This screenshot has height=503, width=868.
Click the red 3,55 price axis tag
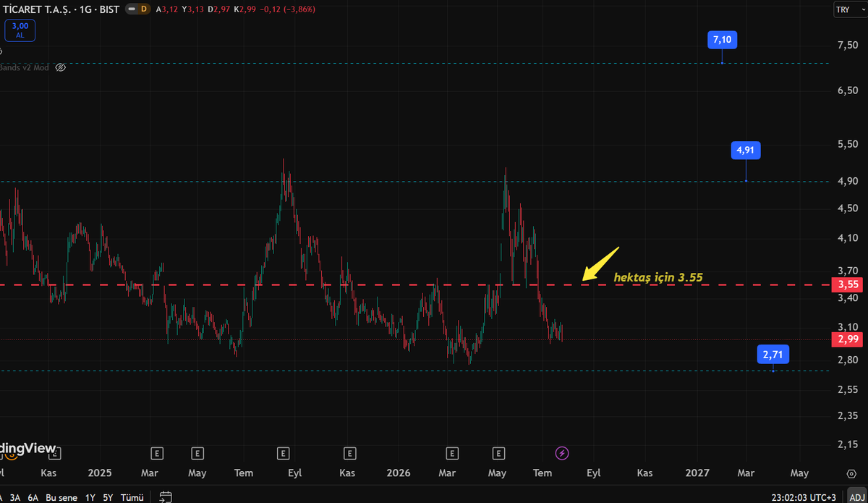coord(848,284)
